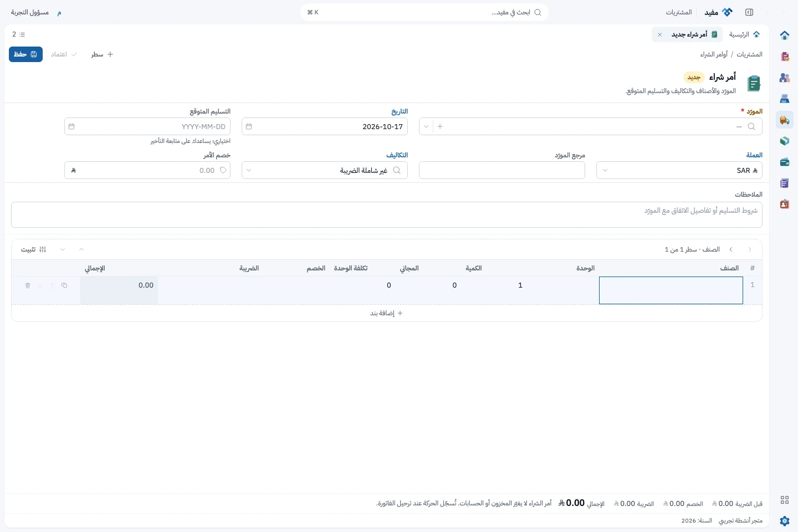
Task: Click the plus icon in the المورّد field
Action: click(x=440, y=126)
